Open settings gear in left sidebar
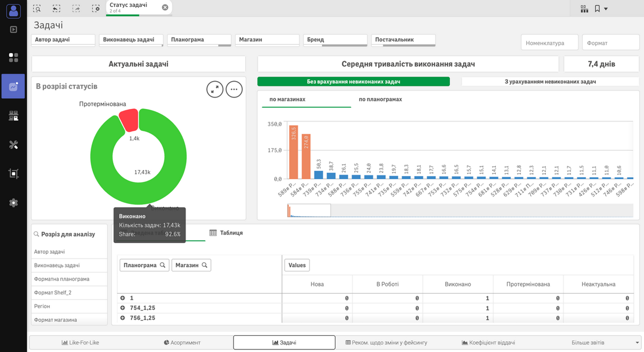Screen dimensions: 644x352 [x=13, y=203]
